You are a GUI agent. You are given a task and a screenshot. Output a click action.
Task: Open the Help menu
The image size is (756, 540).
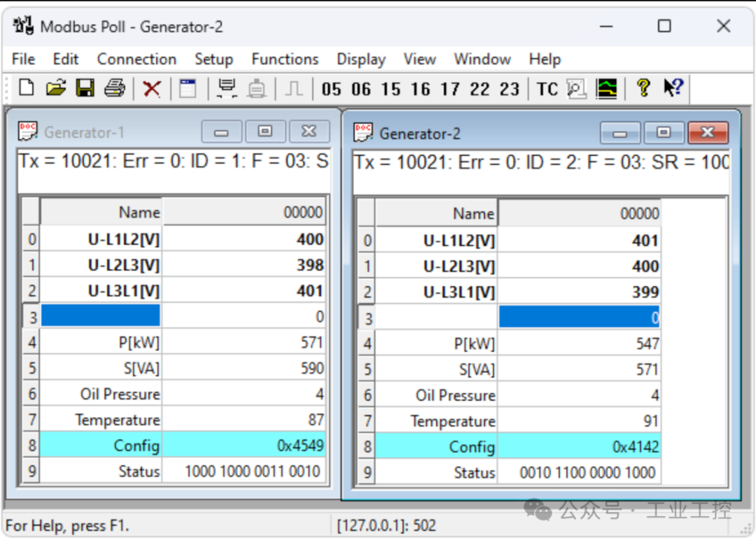pos(545,59)
